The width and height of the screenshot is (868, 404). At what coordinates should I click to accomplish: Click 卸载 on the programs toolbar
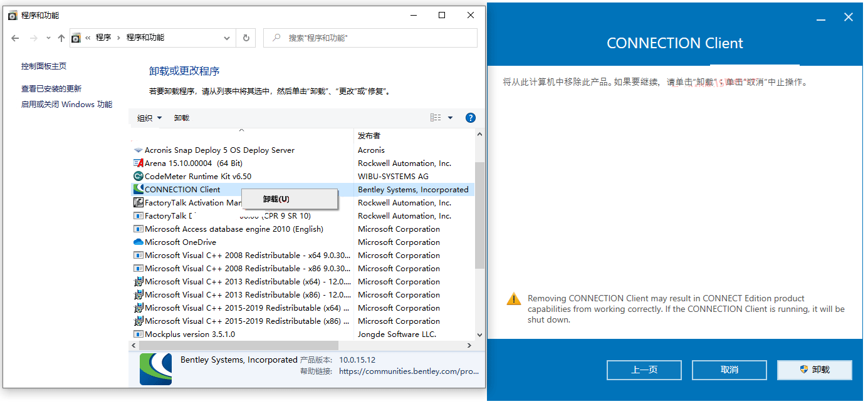[182, 117]
